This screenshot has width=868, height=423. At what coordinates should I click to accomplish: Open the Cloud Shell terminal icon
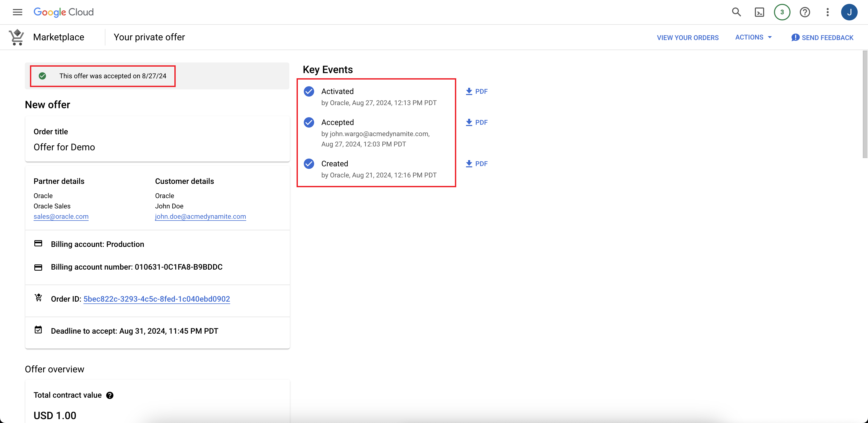click(x=759, y=12)
